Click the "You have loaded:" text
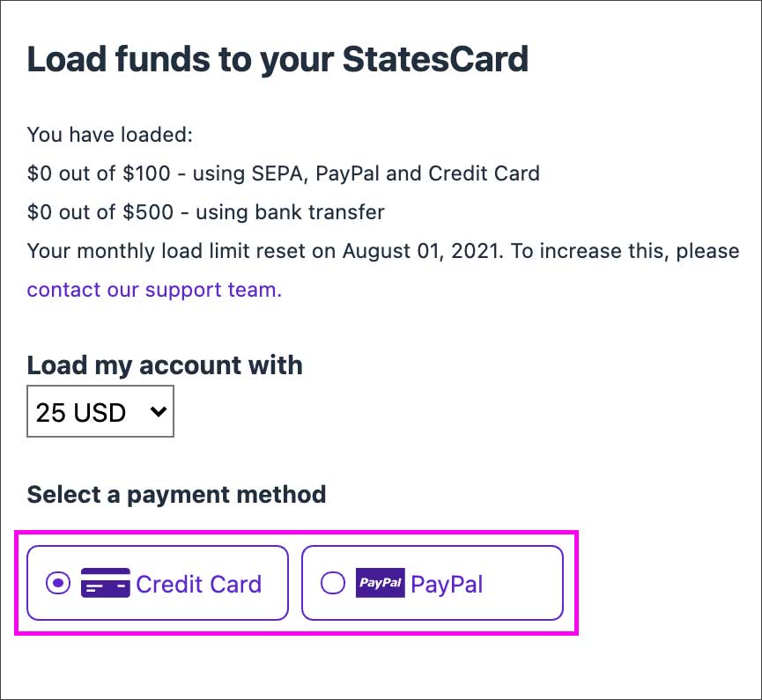The width and height of the screenshot is (762, 700). (x=110, y=135)
